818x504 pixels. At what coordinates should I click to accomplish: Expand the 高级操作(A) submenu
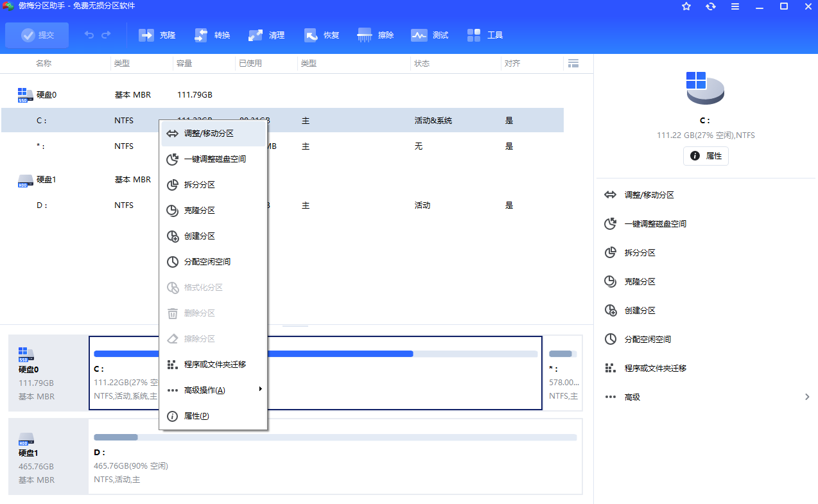[205, 390]
